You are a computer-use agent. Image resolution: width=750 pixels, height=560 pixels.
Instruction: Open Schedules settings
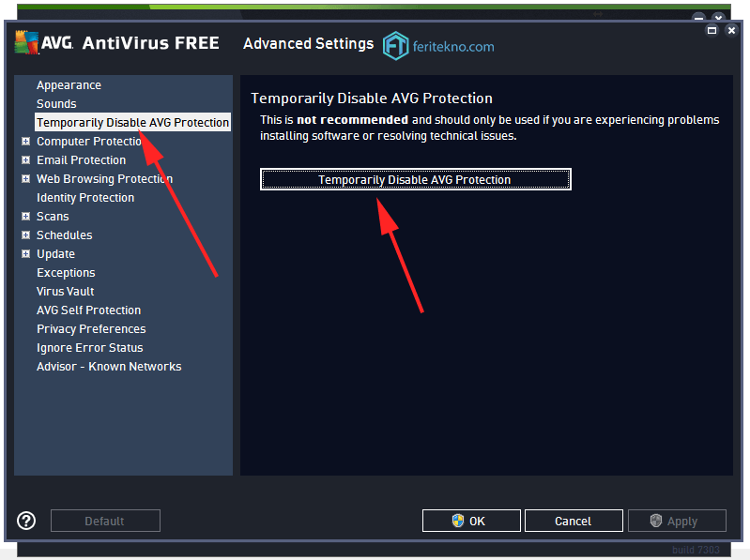[65, 235]
